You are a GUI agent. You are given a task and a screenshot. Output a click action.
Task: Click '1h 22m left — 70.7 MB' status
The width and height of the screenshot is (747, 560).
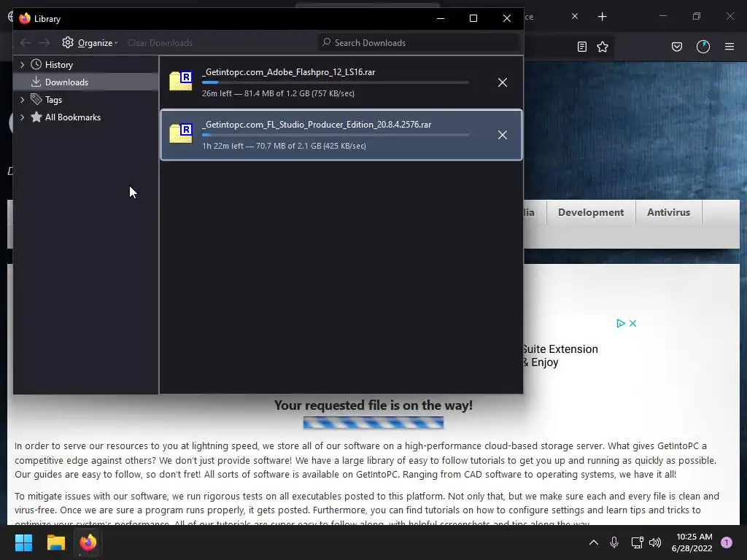284,146
